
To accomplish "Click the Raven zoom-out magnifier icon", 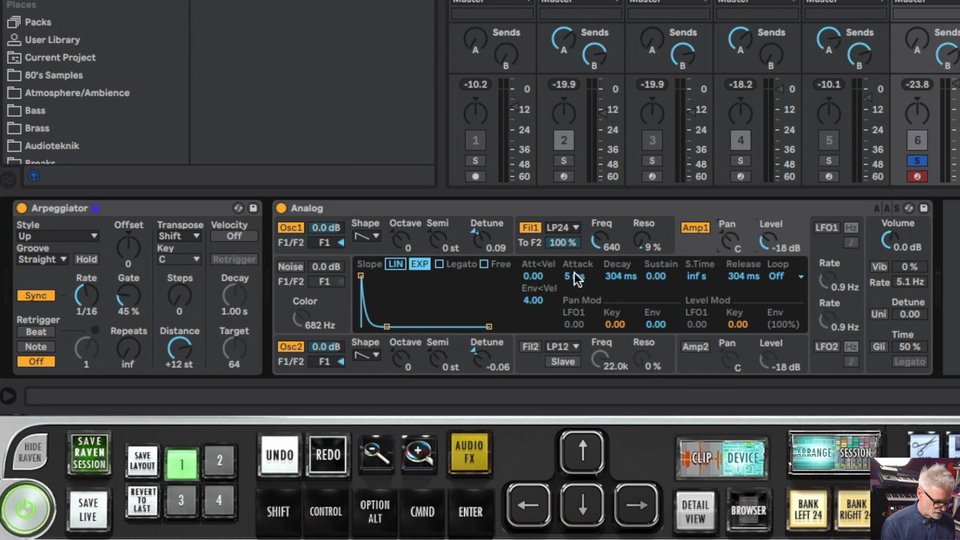I will [x=376, y=454].
